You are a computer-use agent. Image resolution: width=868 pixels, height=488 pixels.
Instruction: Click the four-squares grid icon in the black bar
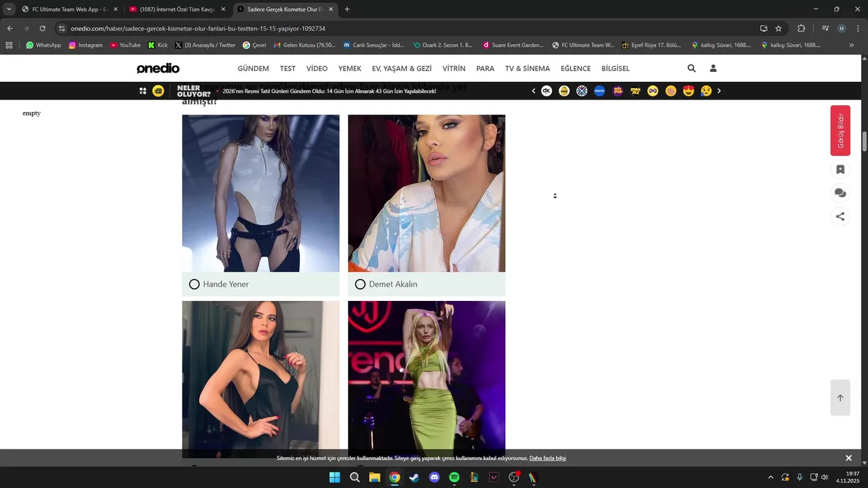point(143,91)
